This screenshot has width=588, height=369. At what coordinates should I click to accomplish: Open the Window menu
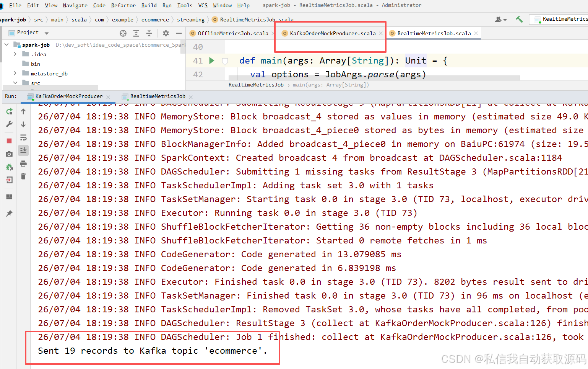(222, 5)
